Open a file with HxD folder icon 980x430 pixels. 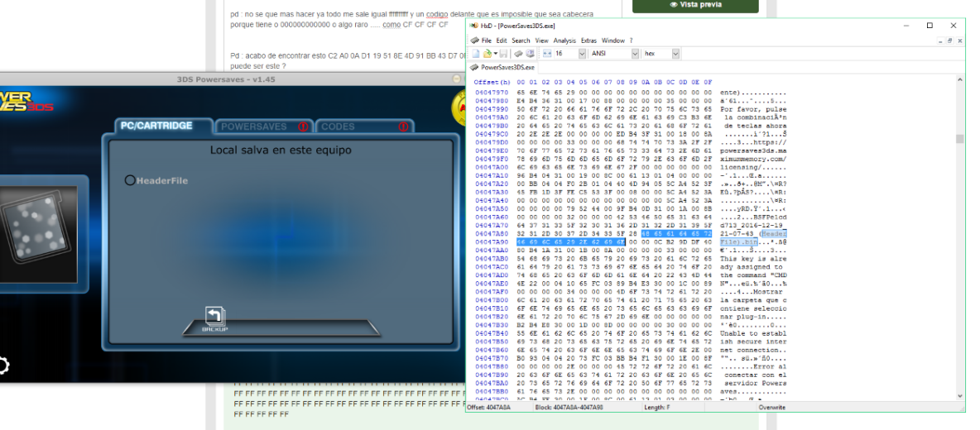pos(488,54)
